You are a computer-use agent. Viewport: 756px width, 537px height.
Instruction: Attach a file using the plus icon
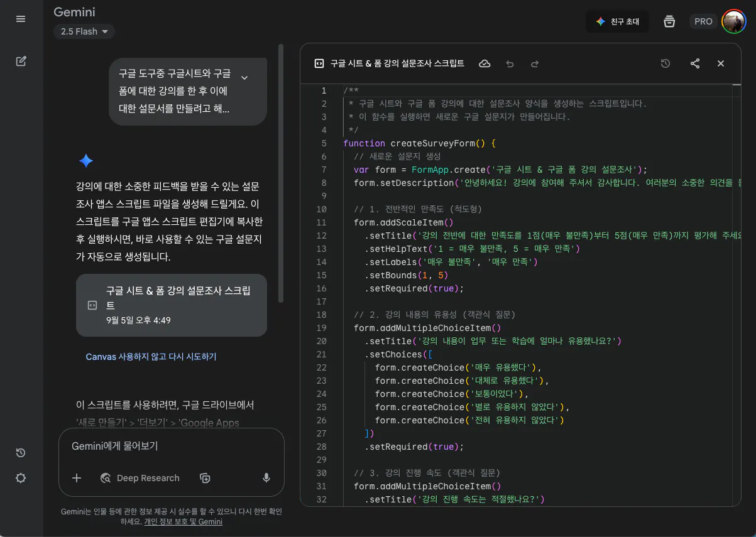(x=76, y=478)
